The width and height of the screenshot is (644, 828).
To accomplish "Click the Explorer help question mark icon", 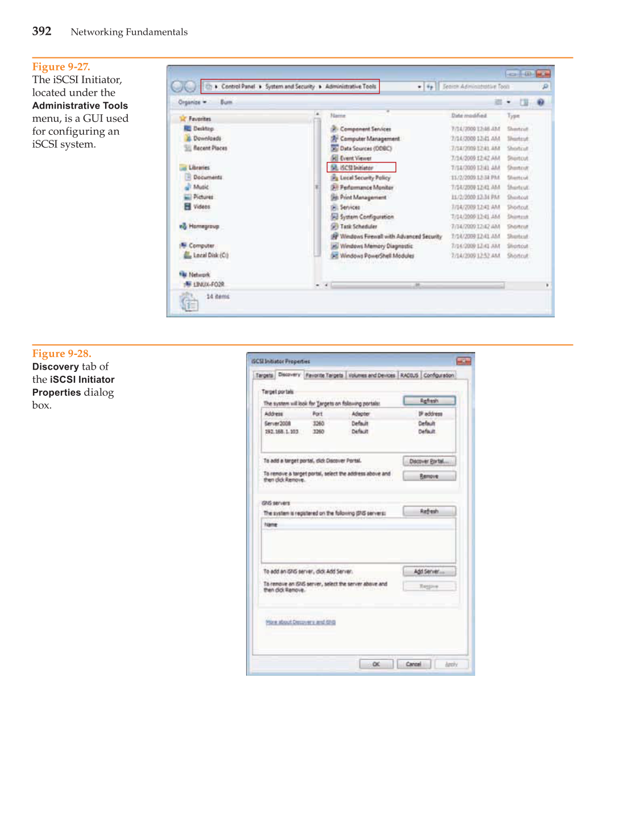I will pyautogui.click(x=541, y=102).
